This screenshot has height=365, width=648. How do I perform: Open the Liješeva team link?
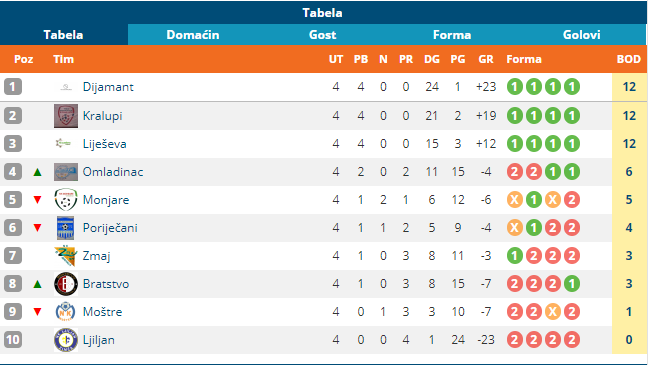point(105,144)
